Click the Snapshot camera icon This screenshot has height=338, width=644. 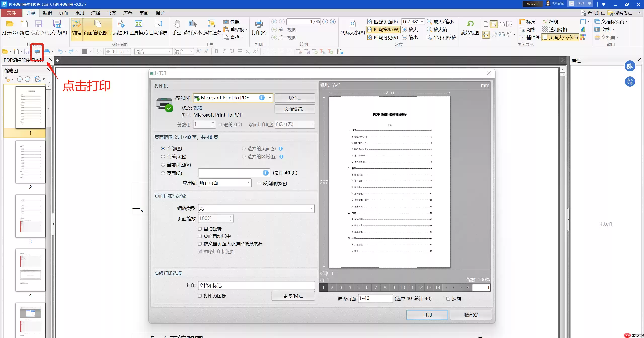point(226,22)
